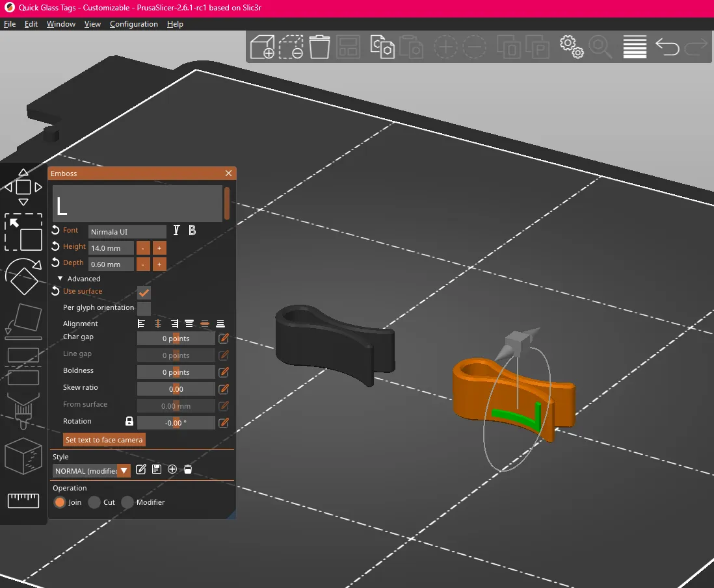The image size is (714, 588).
Task: Select the Move tool in the left toolbar
Action: point(23,186)
